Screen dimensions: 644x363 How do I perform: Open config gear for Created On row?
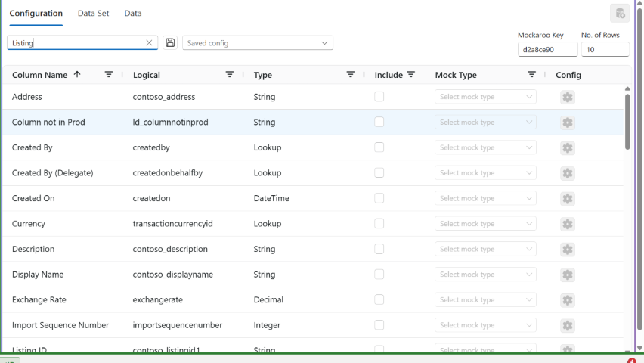(567, 199)
